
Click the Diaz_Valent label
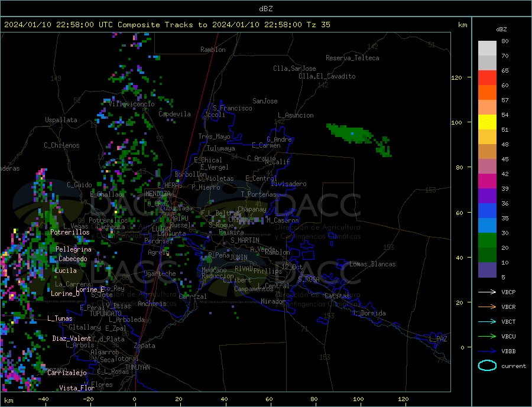coord(72,338)
